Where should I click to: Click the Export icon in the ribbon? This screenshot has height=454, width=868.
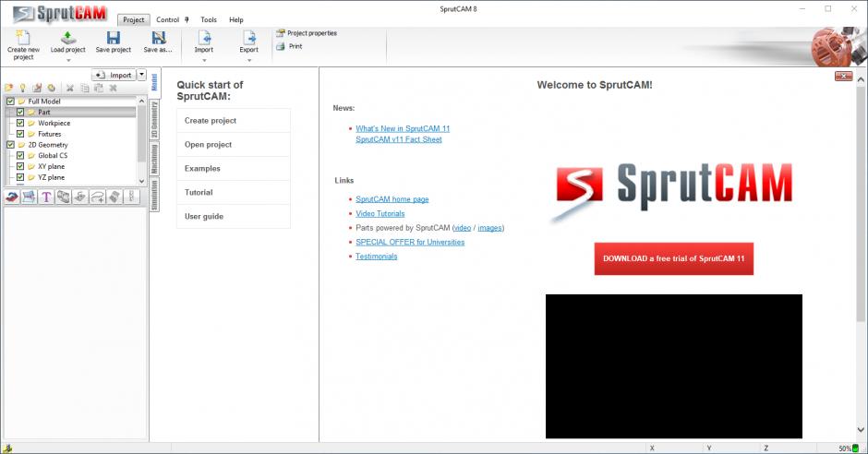[x=249, y=38]
